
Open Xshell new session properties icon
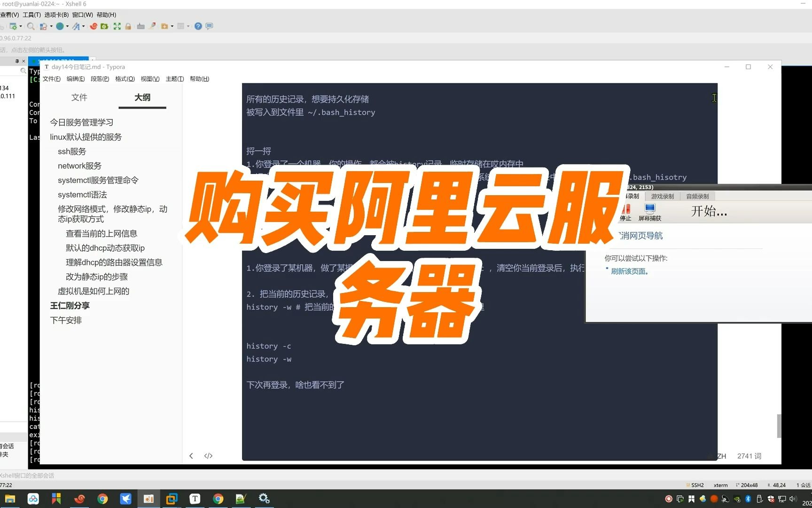pos(13,26)
